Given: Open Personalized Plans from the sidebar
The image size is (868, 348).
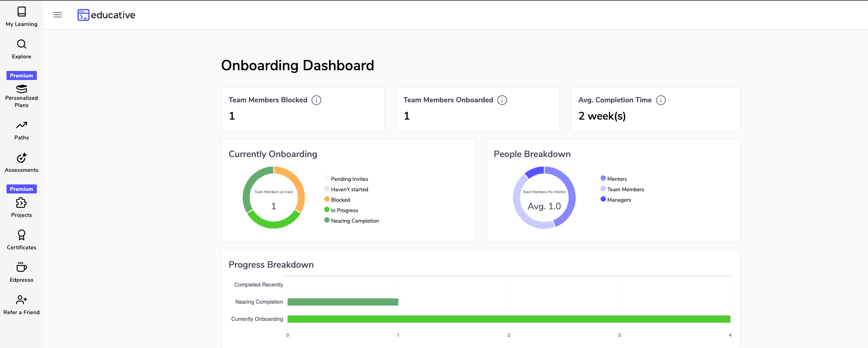Looking at the screenshot, I should pyautogui.click(x=21, y=94).
